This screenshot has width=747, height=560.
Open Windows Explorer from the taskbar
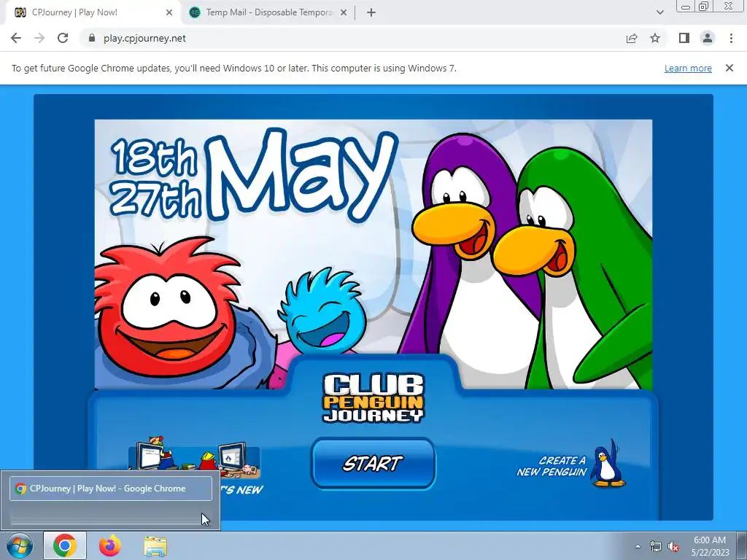(x=155, y=547)
